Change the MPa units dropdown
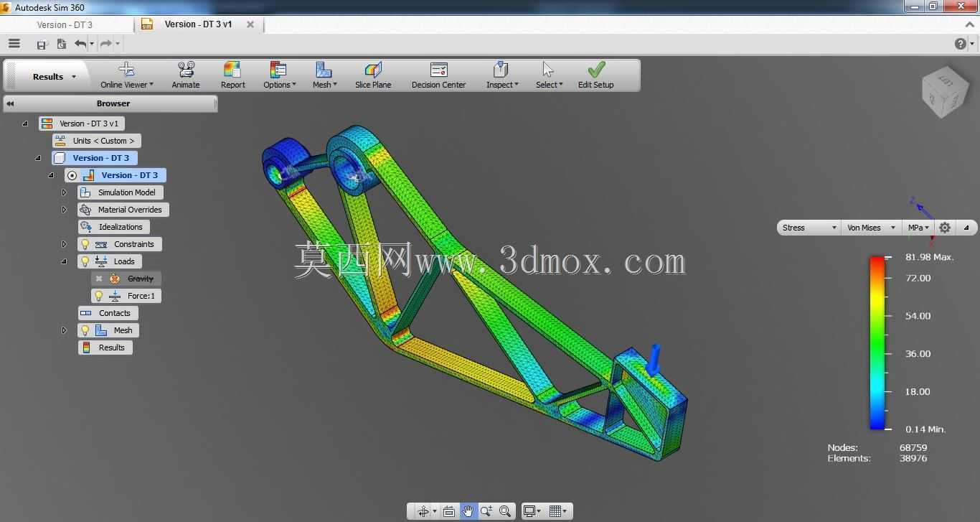This screenshot has width=980, height=522. pos(918,228)
